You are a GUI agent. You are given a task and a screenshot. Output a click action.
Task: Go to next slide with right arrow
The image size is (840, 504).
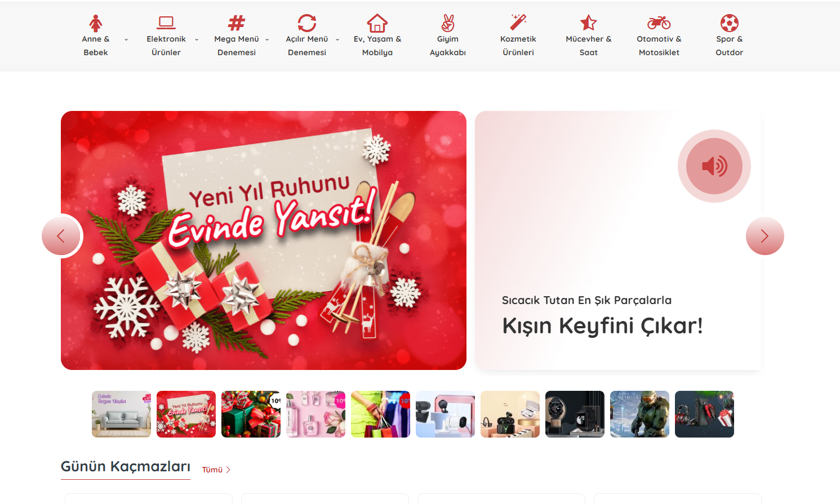(x=765, y=236)
